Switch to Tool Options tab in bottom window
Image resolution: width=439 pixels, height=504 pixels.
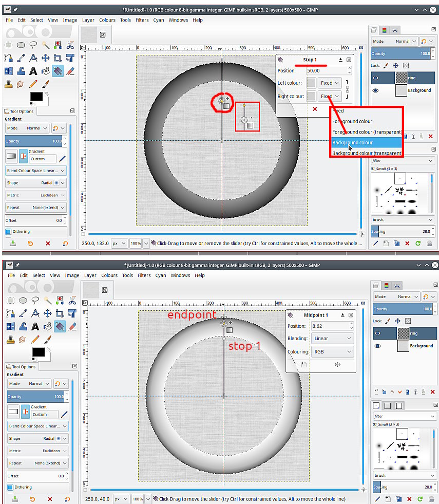tap(20, 367)
